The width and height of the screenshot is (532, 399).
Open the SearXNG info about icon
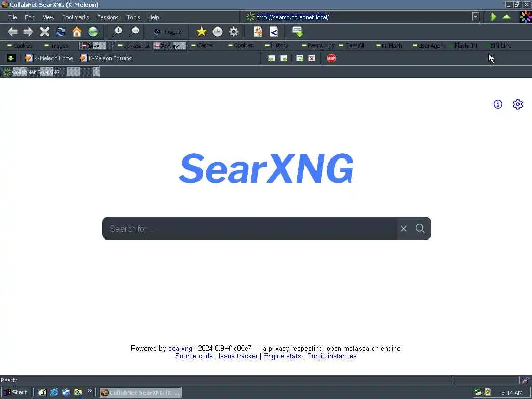498,104
